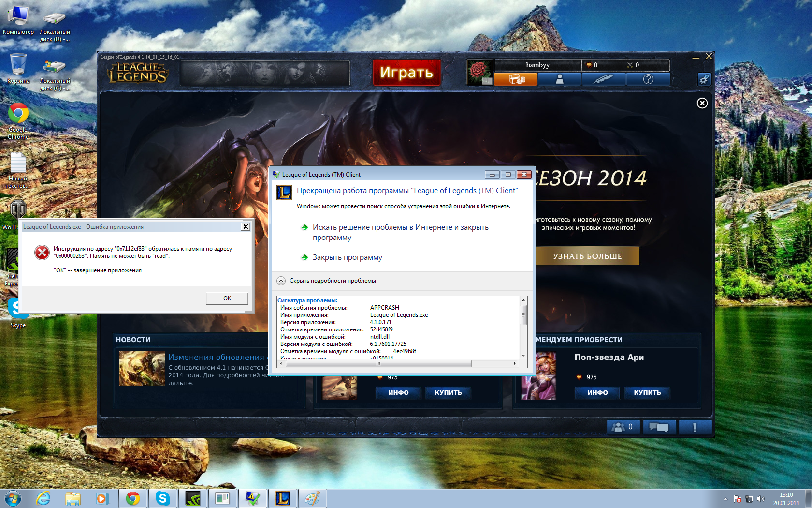Screen dimensions: 812x508
Task: Click КУПИТЬ for Поп-звезда Ари
Action: [647, 393]
